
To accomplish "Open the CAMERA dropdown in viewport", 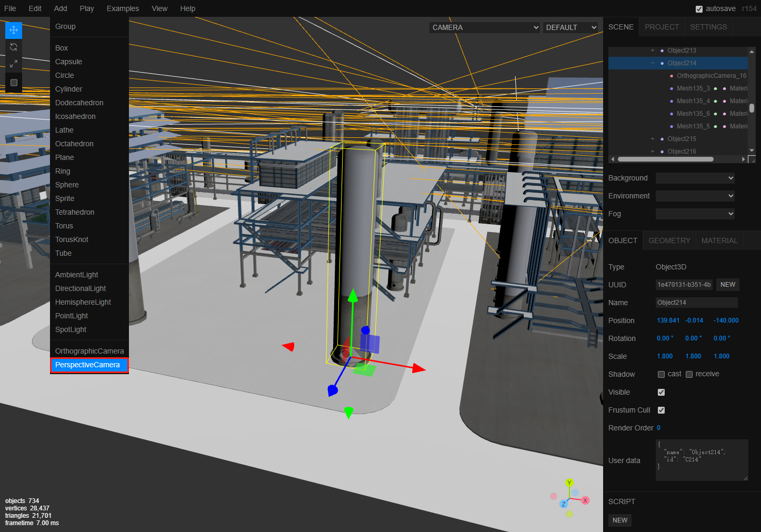I will (485, 27).
